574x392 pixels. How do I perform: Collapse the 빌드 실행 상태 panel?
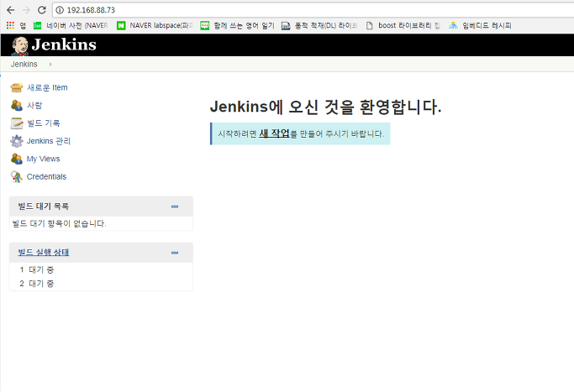175,253
